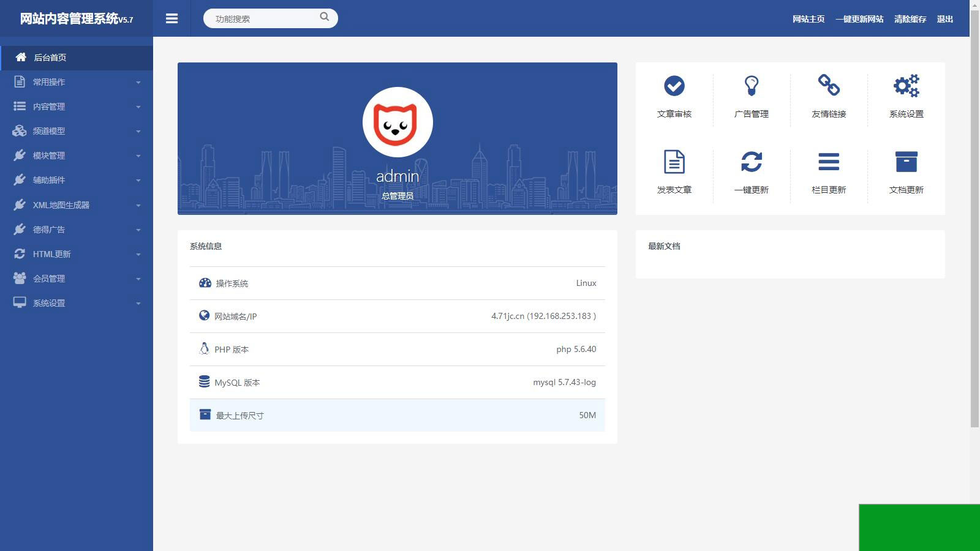
Task: Click the database icon next to MySQL 版本
Action: coord(205,381)
